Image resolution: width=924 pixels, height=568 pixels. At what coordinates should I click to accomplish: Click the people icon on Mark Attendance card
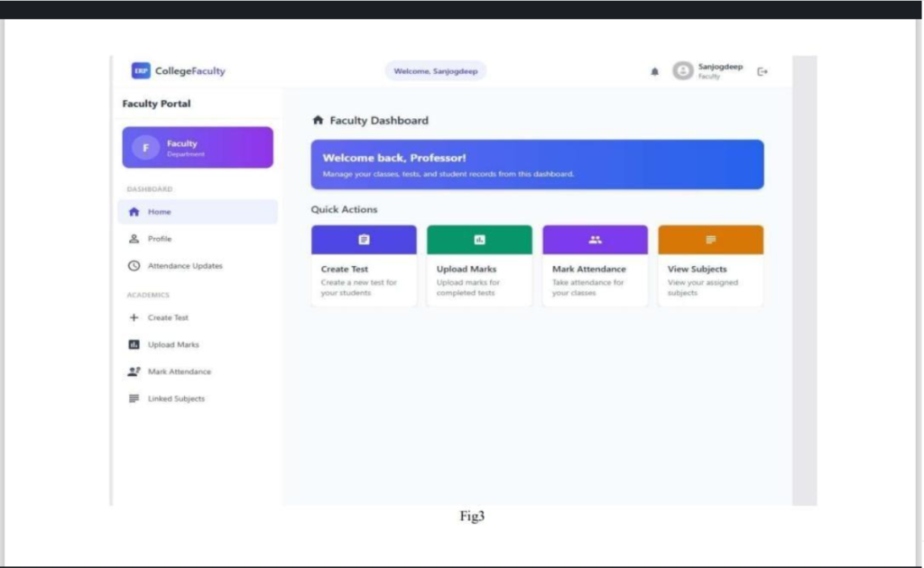pyautogui.click(x=595, y=240)
